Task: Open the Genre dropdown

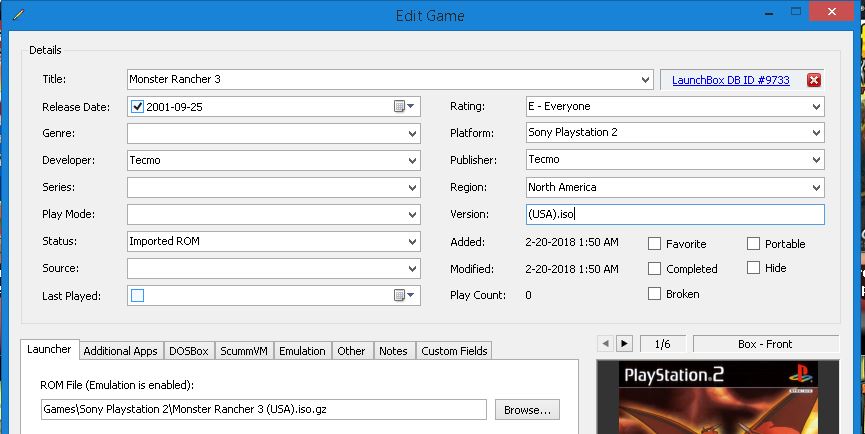Action: point(412,133)
